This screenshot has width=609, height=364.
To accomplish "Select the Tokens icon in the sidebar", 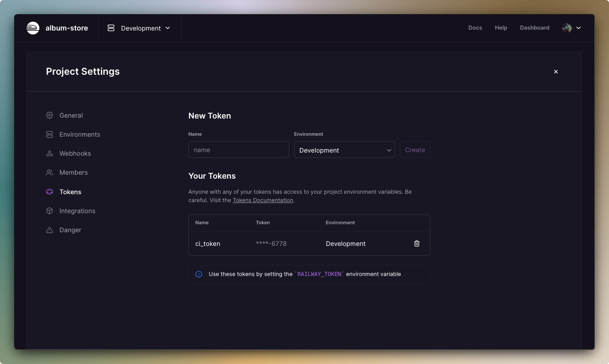I will point(50,192).
